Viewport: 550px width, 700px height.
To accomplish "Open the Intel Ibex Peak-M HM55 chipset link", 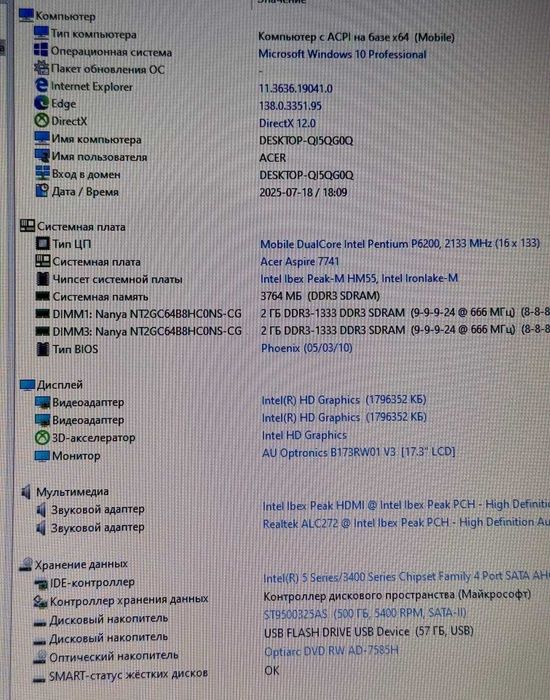I will click(359, 279).
